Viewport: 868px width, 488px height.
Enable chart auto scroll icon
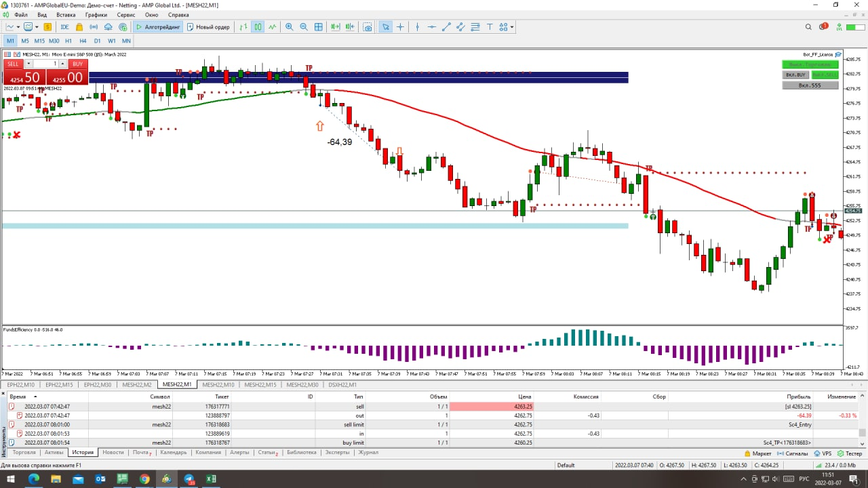point(336,27)
